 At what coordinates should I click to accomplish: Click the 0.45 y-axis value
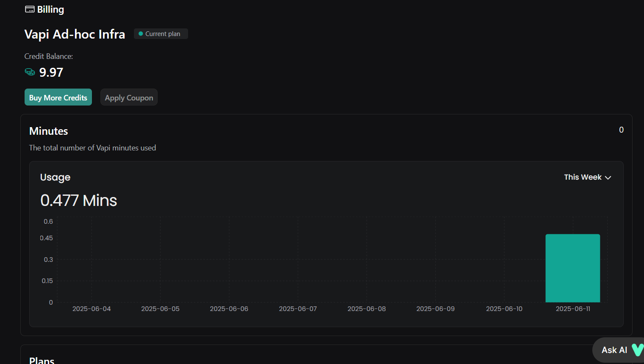pos(47,238)
